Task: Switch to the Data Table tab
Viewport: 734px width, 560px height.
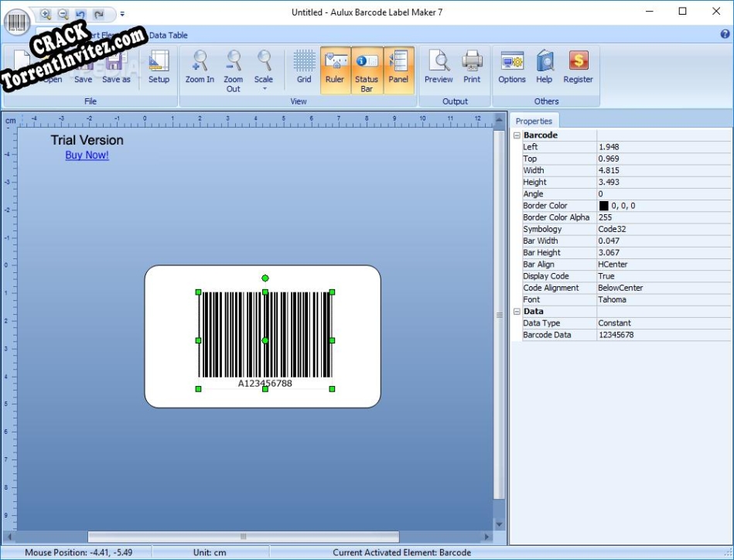Action: [x=169, y=35]
